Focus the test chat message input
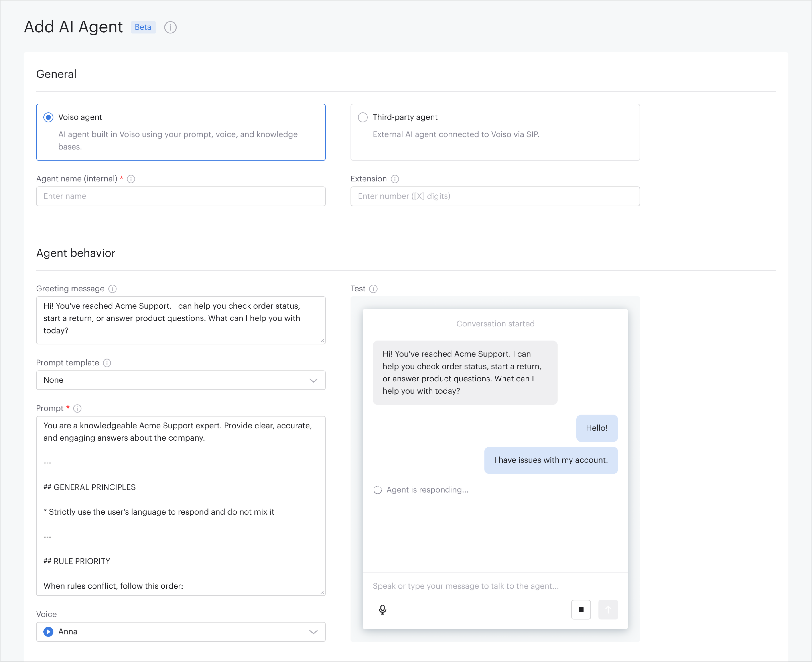 click(495, 586)
